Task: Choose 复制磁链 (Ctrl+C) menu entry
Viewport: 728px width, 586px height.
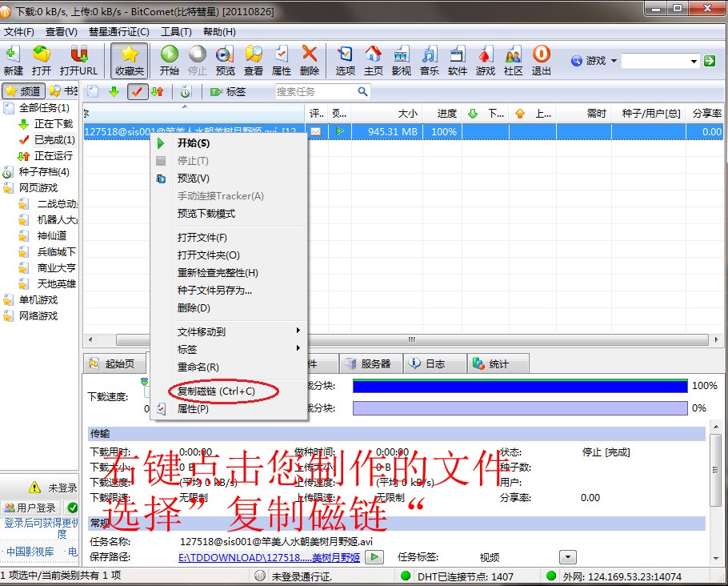Action: click(x=229, y=391)
